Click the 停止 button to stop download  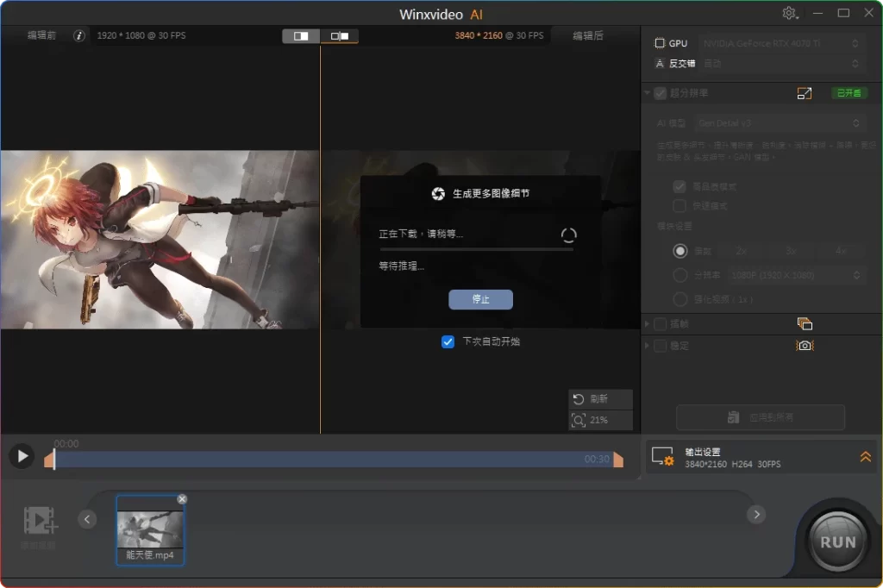(x=480, y=299)
